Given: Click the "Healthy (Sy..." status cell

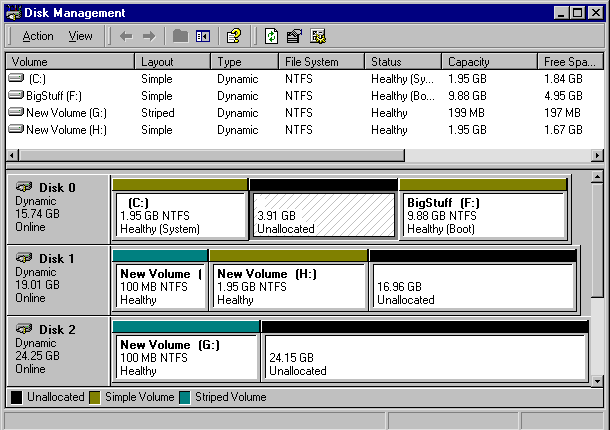Looking at the screenshot, I should pyautogui.click(x=402, y=79).
